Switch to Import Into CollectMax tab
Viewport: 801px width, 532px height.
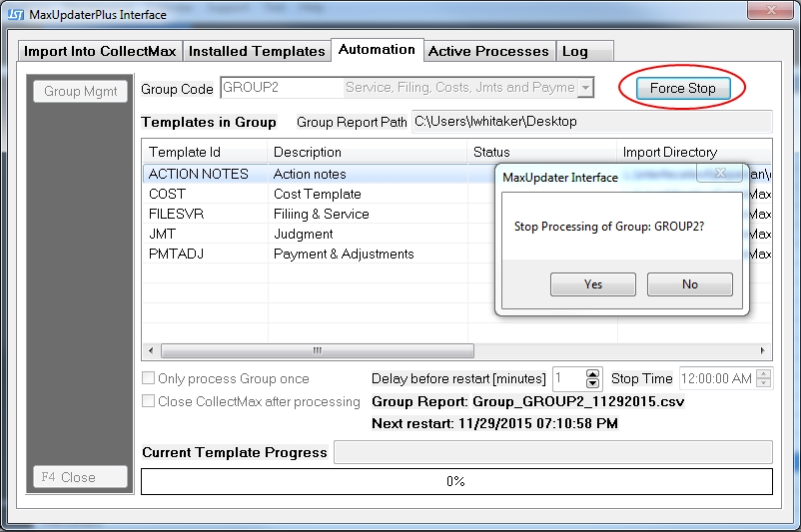pos(101,51)
